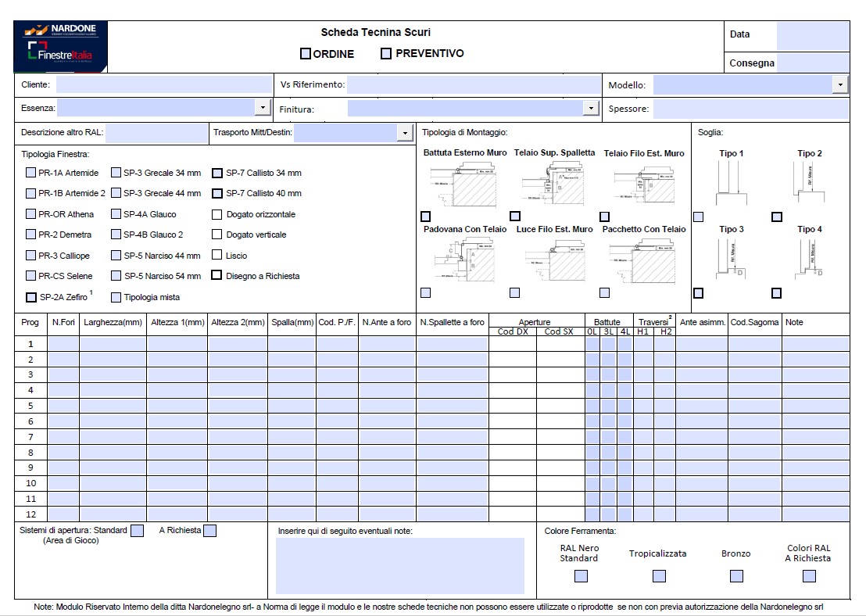This screenshot has width=866, height=616.
Task: Check the PREVENTIVO checkbox
Action: click(x=386, y=54)
